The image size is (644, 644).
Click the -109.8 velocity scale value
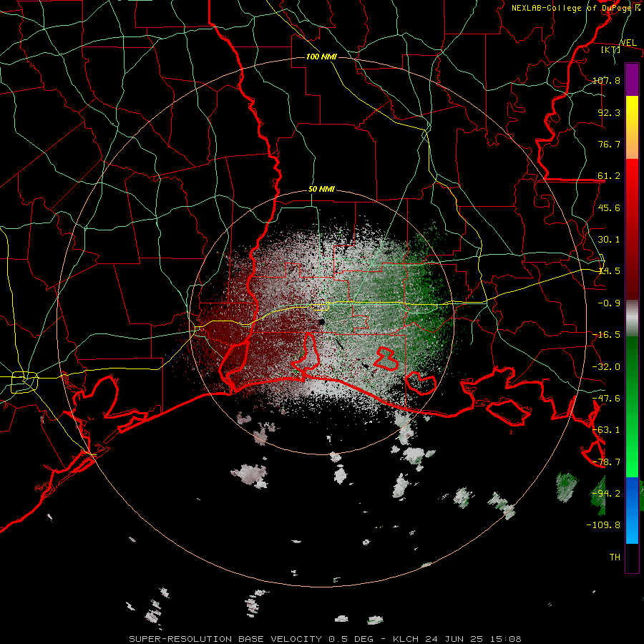[603, 525]
